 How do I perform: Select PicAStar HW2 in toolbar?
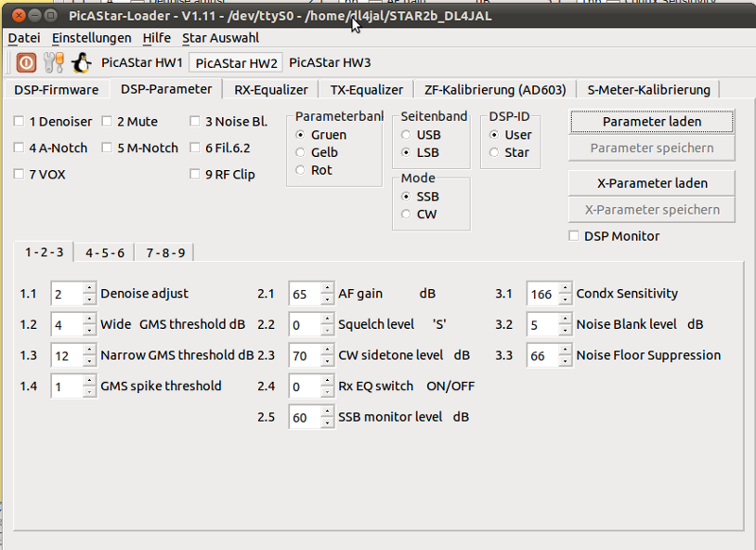click(x=236, y=63)
